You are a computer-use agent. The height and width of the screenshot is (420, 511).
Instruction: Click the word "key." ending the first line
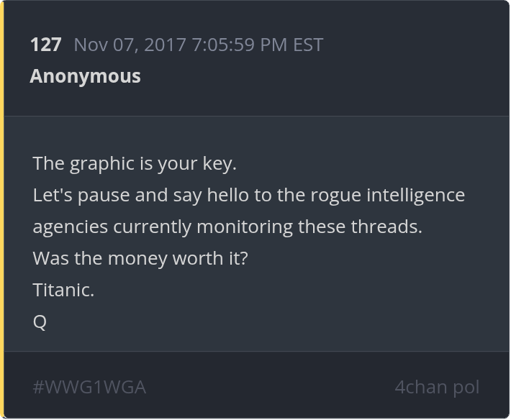[220, 163]
